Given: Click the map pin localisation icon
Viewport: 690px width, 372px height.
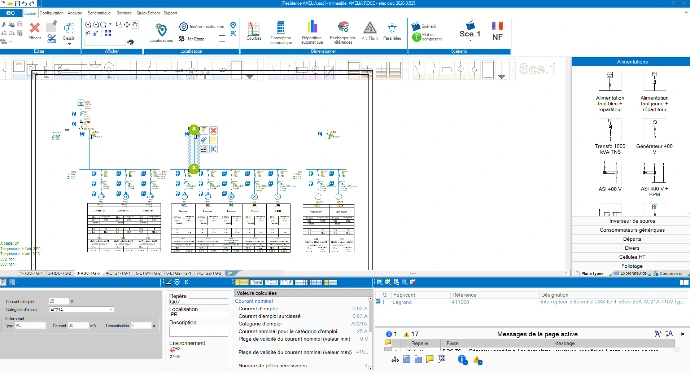Looking at the screenshot, I should [x=161, y=29].
